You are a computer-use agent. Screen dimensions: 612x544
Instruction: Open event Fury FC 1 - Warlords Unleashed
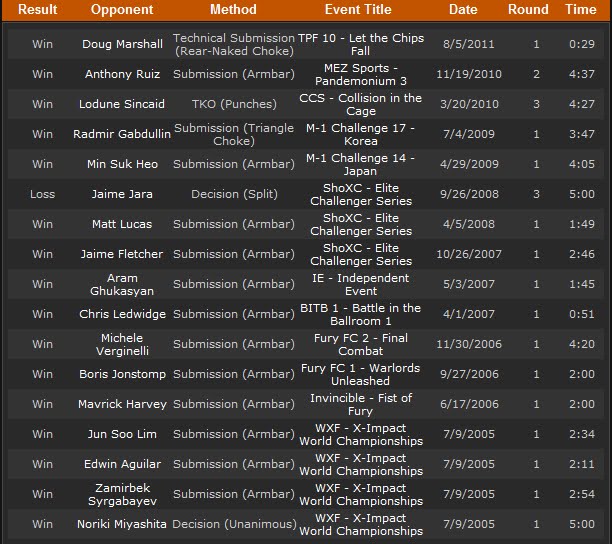[361, 375]
